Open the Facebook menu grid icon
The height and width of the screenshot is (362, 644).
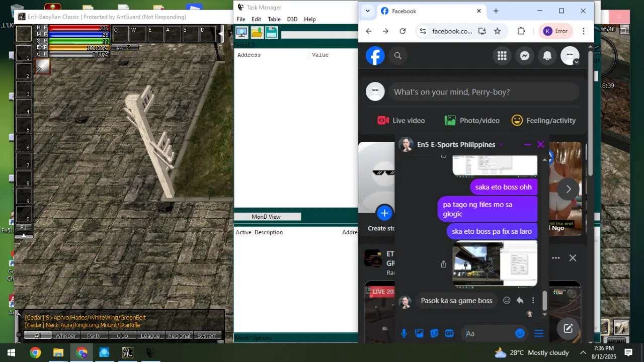[502, 56]
